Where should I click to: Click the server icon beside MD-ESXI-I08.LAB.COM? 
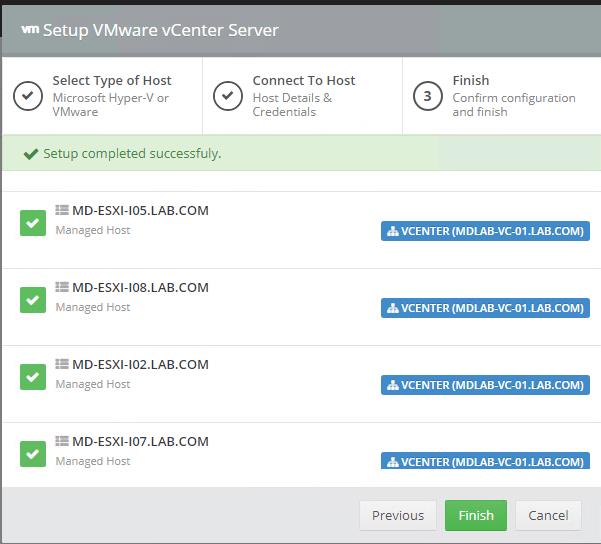click(x=62, y=287)
